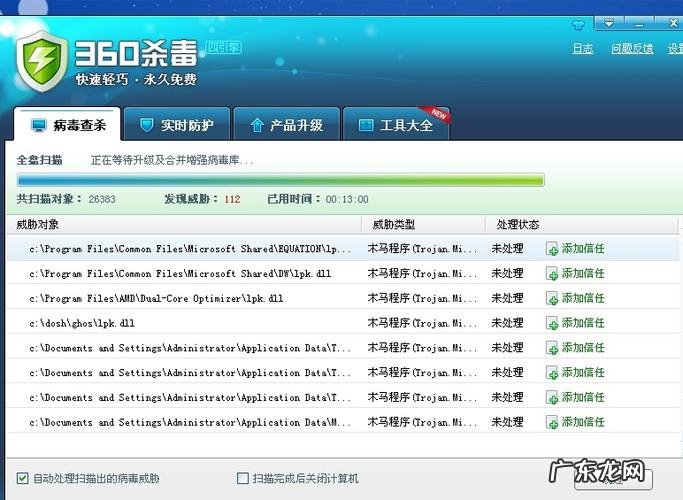Click the toolbox icon on 工具大全 tab
This screenshot has width=683, height=500.
[366, 125]
